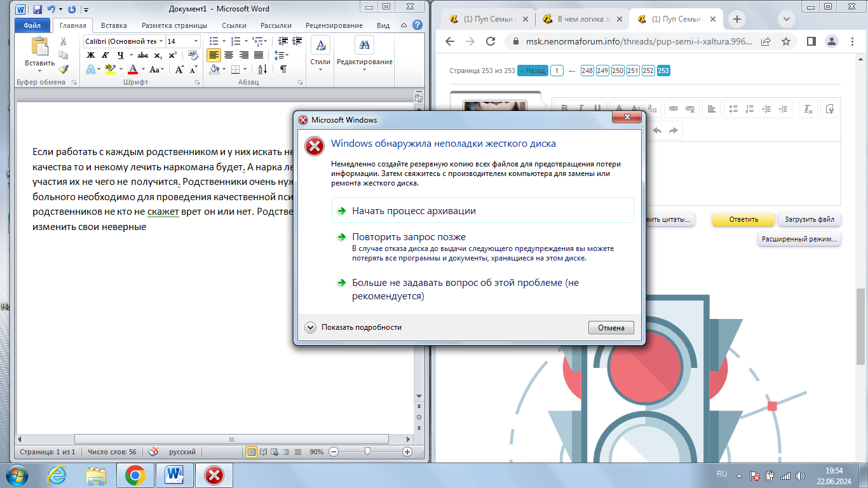The height and width of the screenshot is (488, 868).
Task: Click the Sort A-Я icon
Action: 264,69
